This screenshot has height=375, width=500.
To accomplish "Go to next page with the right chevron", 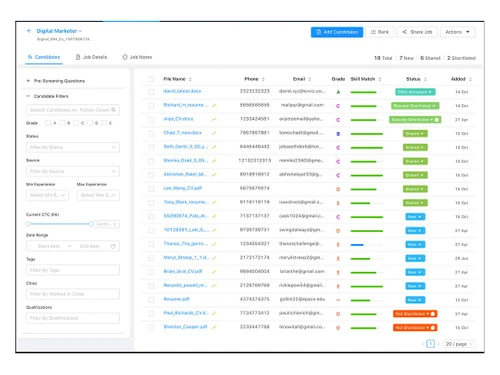I will click(x=439, y=344).
